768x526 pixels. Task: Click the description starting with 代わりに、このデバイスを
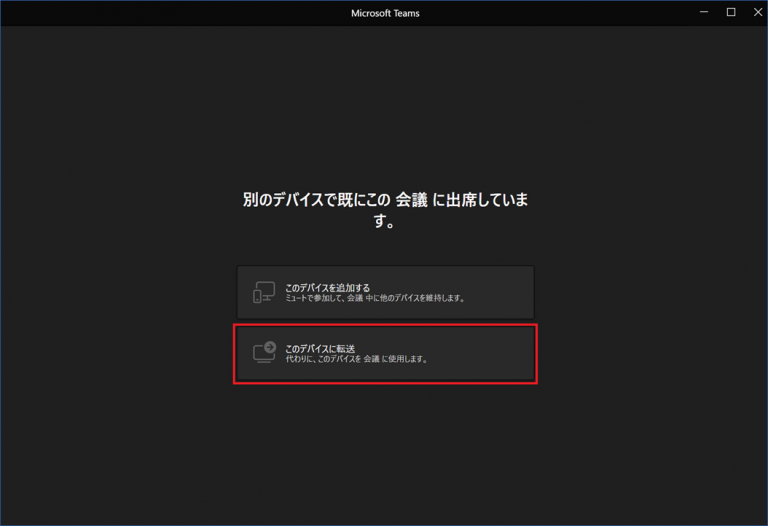pyautogui.click(x=356, y=359)
